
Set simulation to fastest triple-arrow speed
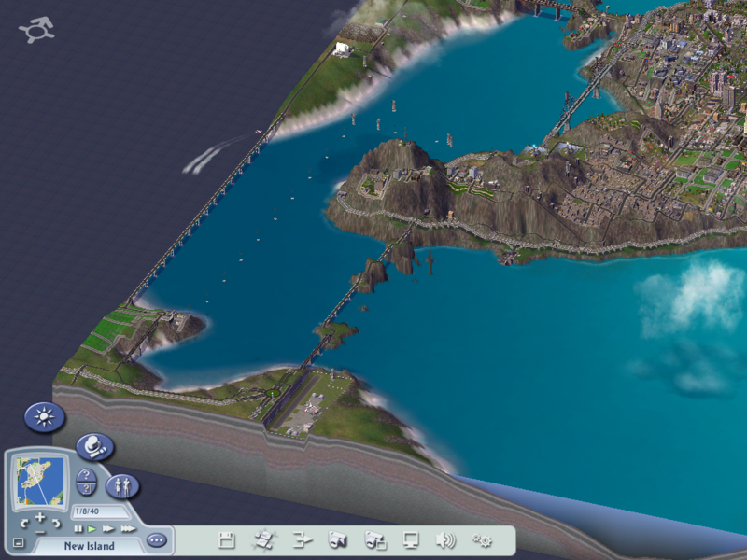pyautogui.click(x=127, y=529)
